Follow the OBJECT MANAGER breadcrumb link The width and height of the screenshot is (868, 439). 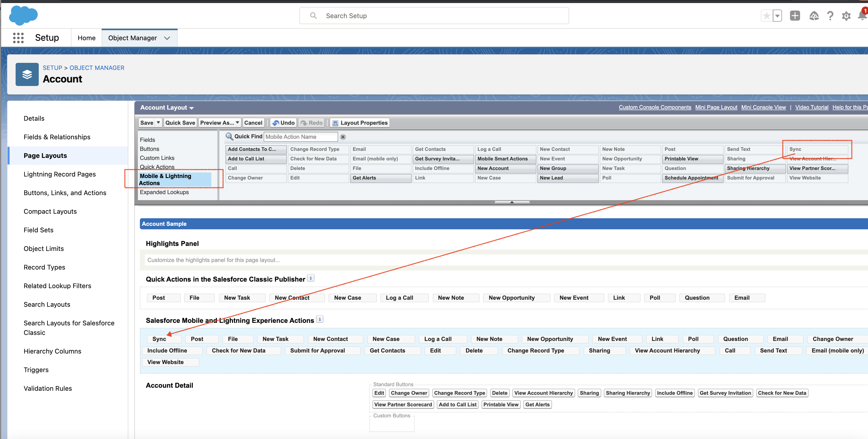click(97, 68)
